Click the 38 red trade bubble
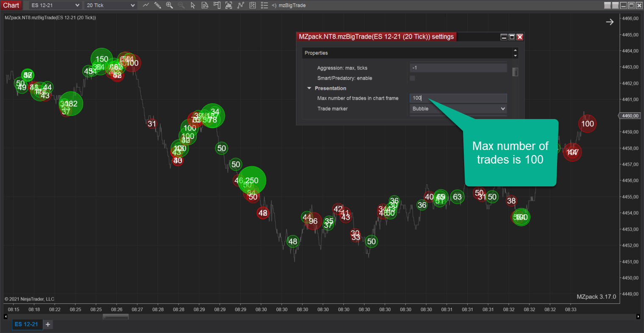The height and width of the screenshot is (333, 644). (511, 201)
